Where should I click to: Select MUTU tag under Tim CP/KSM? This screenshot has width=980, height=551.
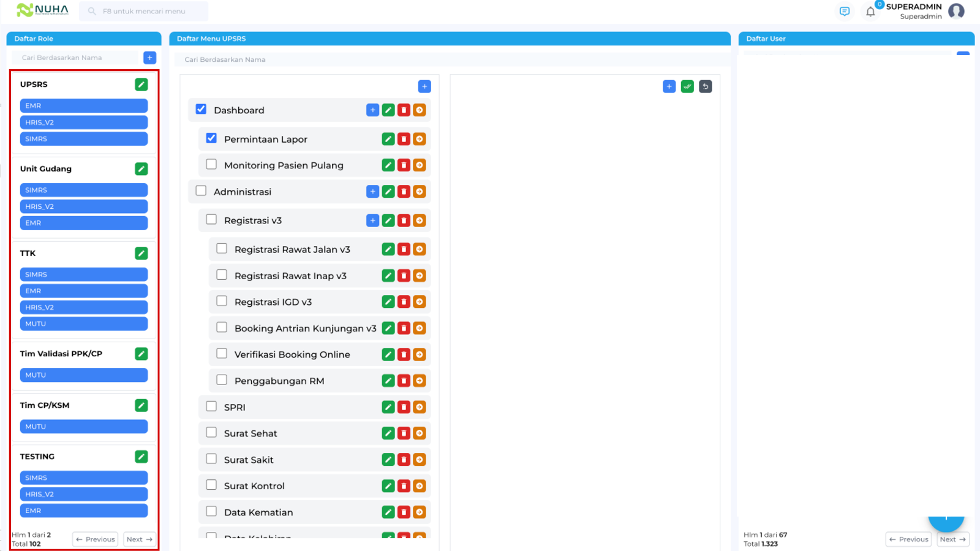84,427
